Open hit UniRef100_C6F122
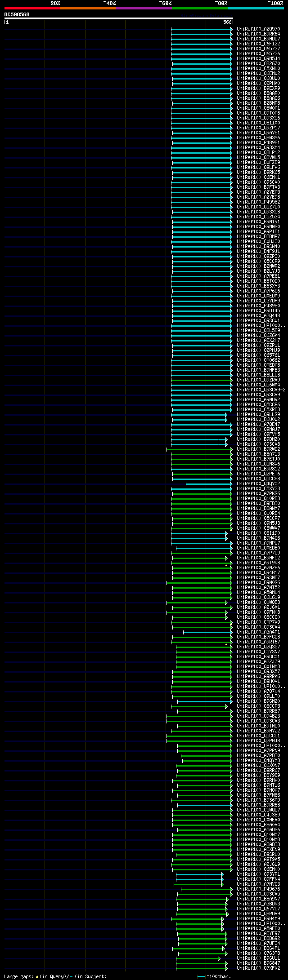Screen dimensions: 288x980 [258, 44]
